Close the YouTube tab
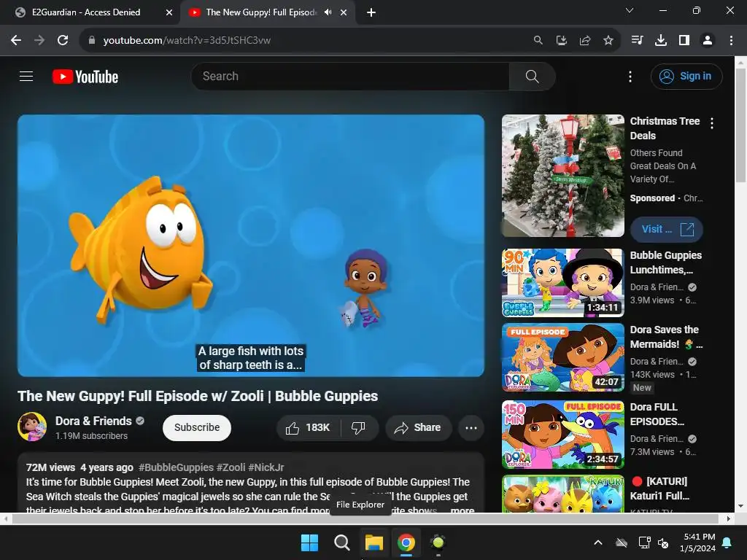The image size is (747, 560). (344, 12)
